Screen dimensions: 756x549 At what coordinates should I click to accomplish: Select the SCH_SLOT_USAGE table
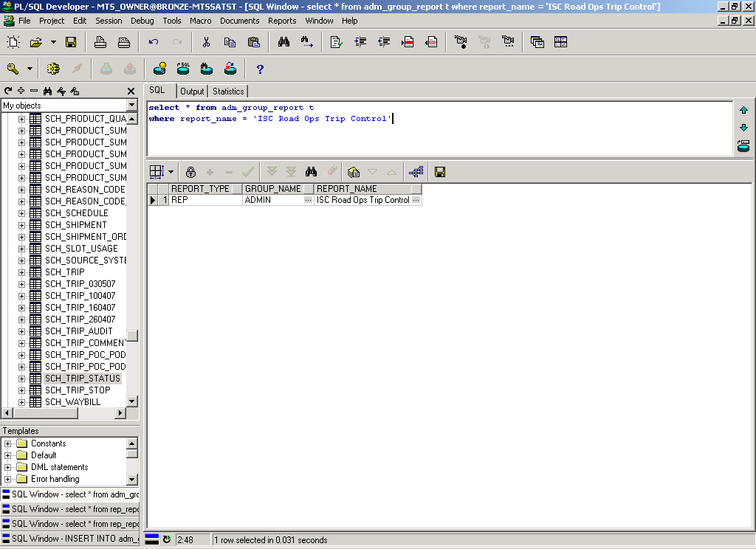(81, 249)
